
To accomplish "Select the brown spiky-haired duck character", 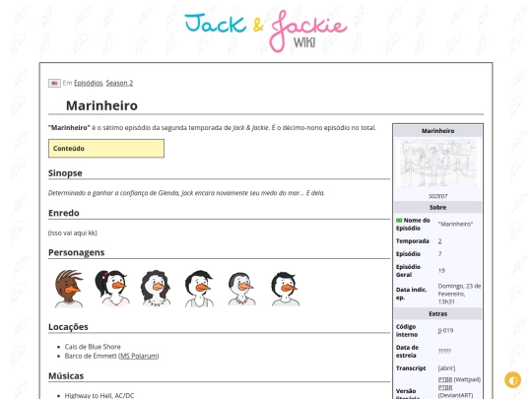I will click(x=69, y=289).
